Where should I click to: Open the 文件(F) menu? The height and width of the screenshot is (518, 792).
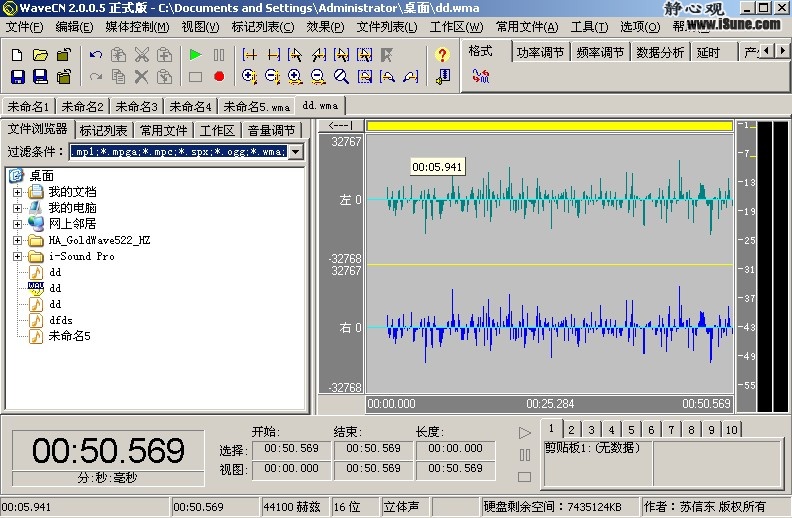tap(24, 26)
